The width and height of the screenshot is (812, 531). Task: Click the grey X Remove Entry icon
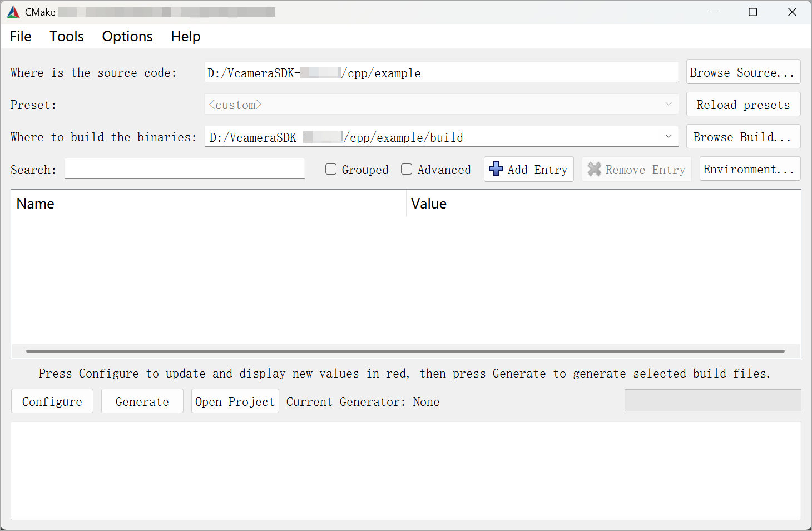click(595, 169)
